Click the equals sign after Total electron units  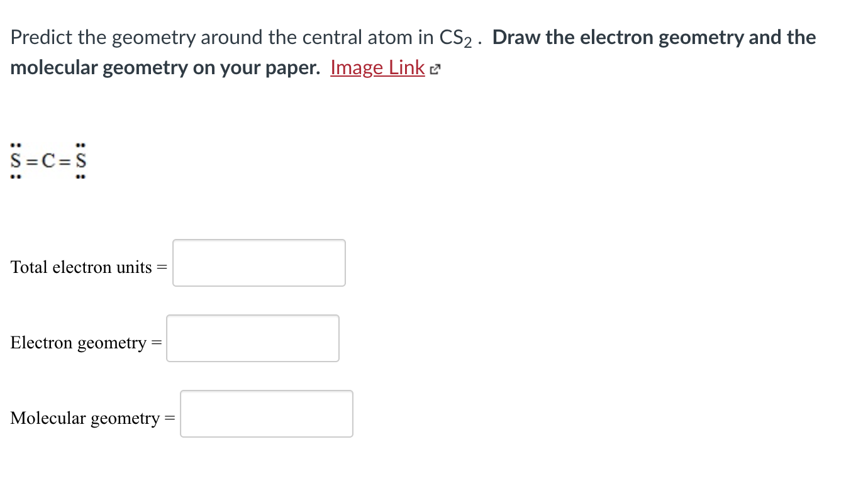[163, 267]
